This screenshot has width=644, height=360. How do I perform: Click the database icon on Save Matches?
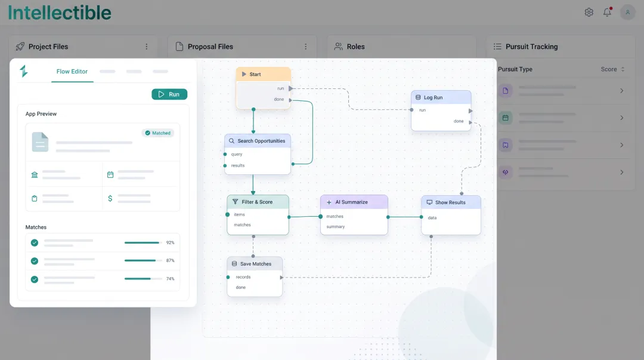point(234,264)
